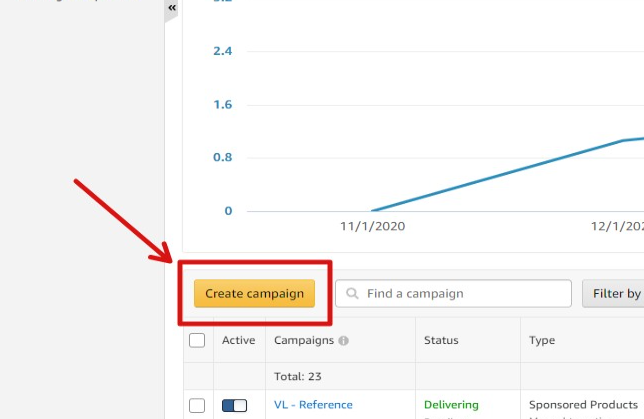Select the VL - Reference row checkbox
644x419 pixels.
tap(197, 405)
